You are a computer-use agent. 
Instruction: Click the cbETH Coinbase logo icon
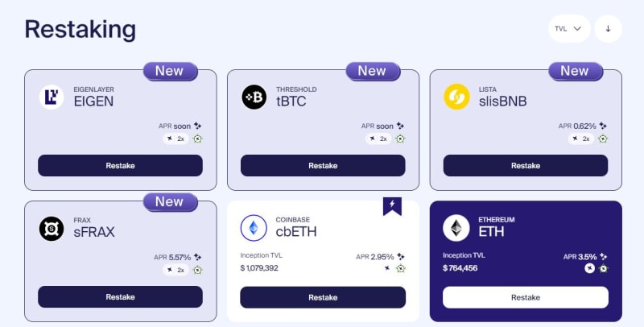[254, 228]
